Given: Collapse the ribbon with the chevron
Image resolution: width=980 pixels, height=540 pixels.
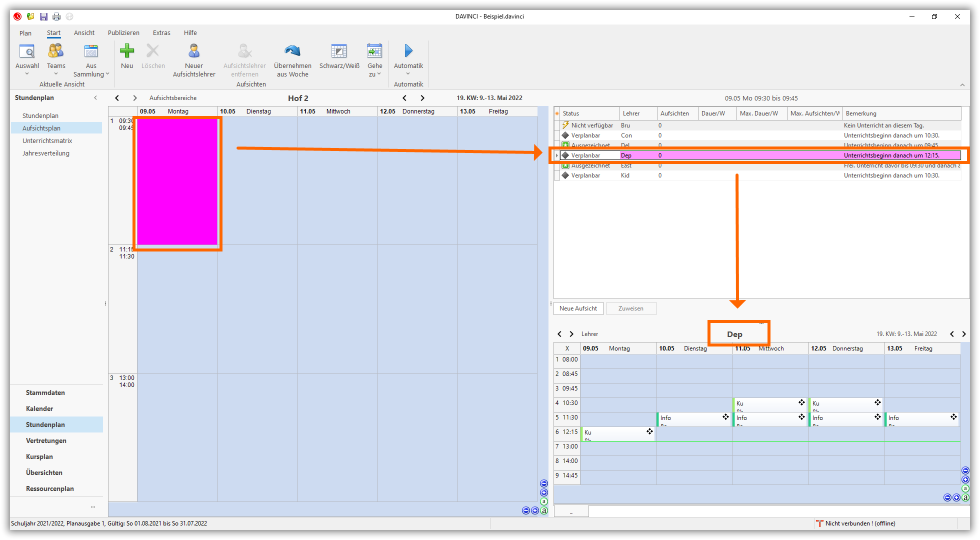Looking at the screenshot, I should tap(962, 84).
